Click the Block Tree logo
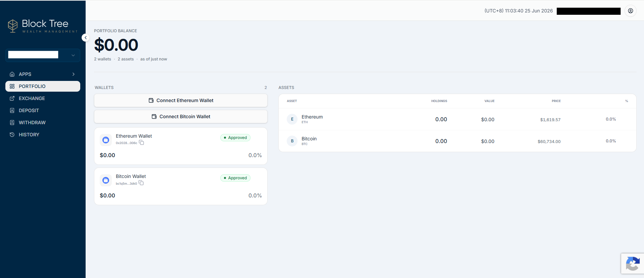 43,26
